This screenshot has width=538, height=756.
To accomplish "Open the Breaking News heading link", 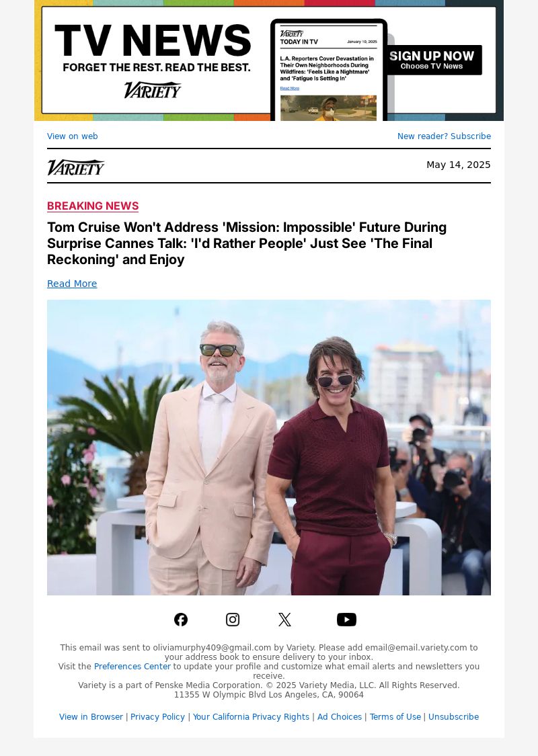I will tap(93, 206).
